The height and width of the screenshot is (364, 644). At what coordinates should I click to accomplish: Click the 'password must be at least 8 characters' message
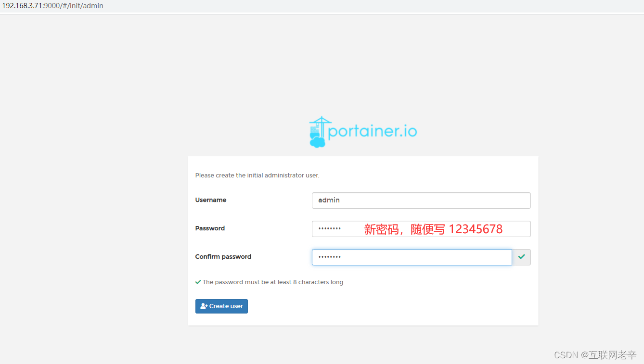coord(273,282)
